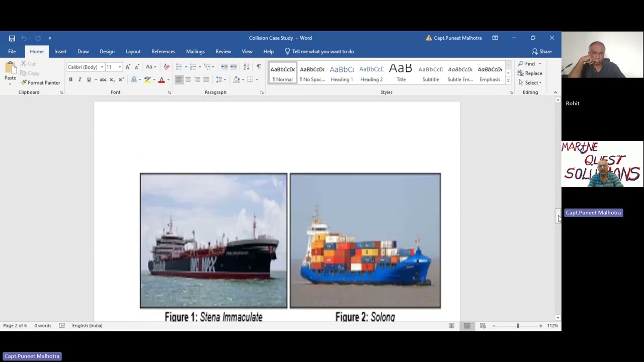The image size is (644, 362).
Task: Open the Multilevel List menu
Action: (x=207, y=67)
